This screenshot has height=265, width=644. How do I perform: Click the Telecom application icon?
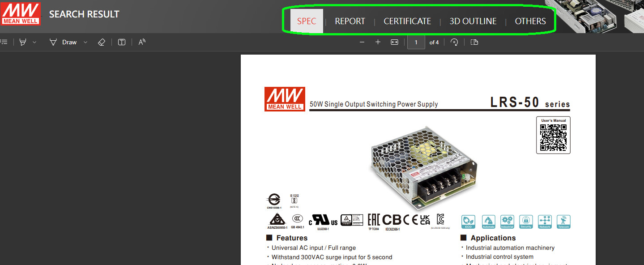click(563, 222)
